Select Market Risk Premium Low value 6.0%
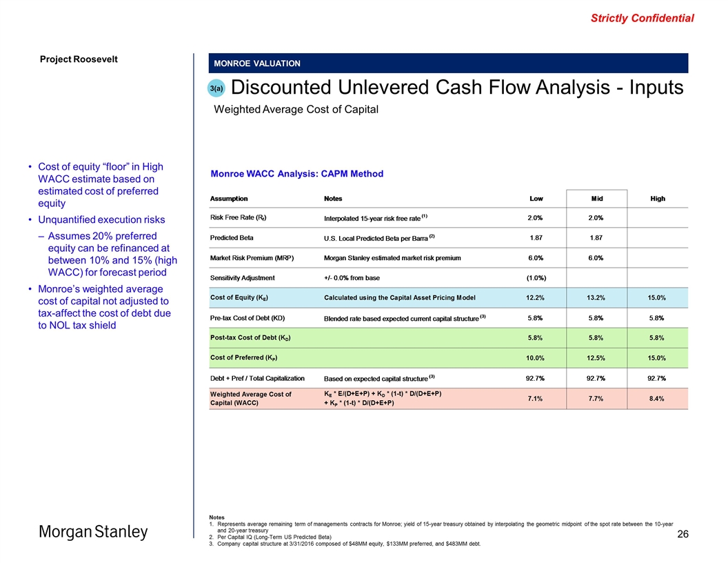The width and height of the screenshot is (728, 563). pyautogui.click(x=536, y=258)
